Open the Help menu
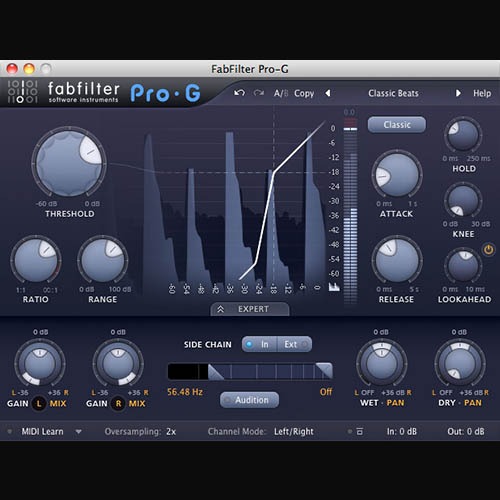This screenshot has height=500, width=500. (482, 93)
